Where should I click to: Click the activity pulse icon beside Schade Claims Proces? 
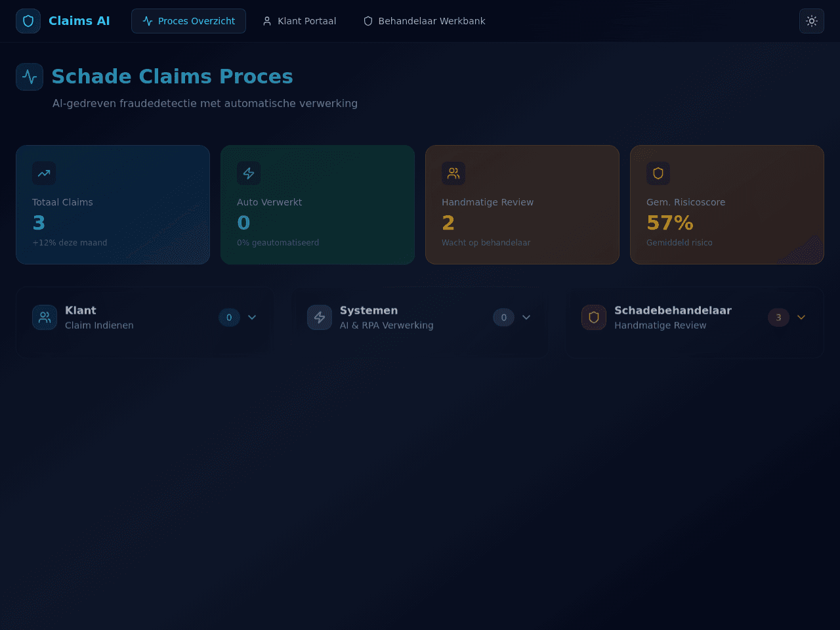(30, 77)
